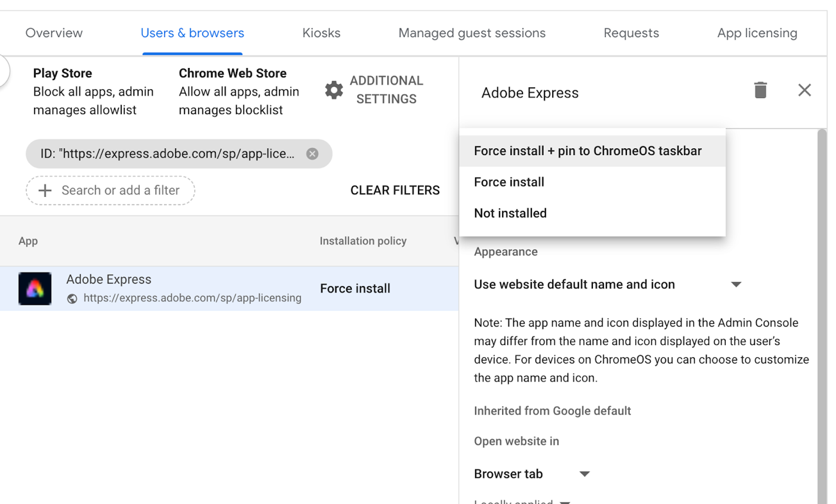Close the Adobe Express settings panel
This screenshot has height=504, width=836.
coord(805,90)
